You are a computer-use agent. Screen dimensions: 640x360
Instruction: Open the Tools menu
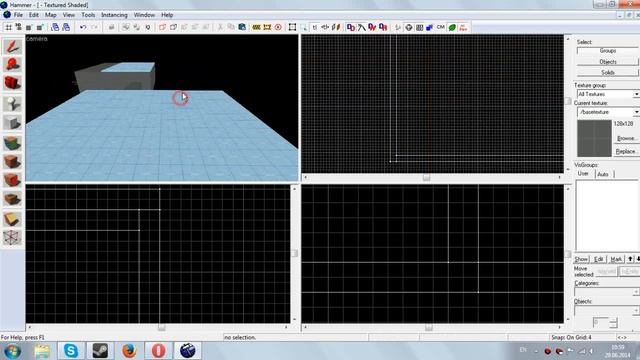[88, 15]
